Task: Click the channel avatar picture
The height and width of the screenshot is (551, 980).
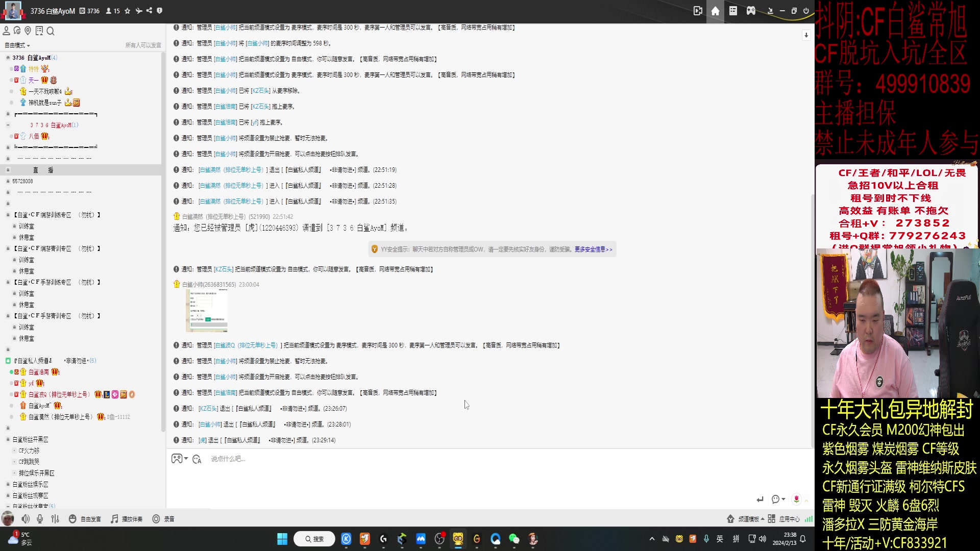Action: [x=13, y=10]
